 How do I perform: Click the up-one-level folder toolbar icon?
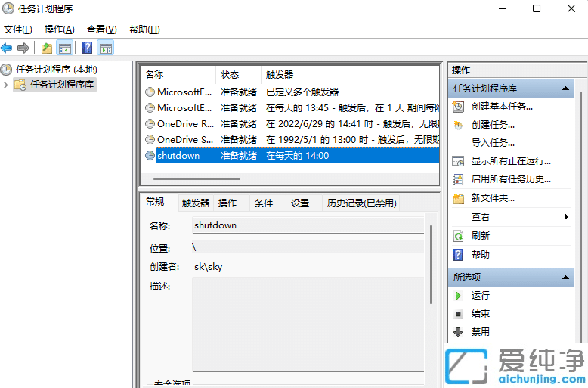tap(47, 48)
